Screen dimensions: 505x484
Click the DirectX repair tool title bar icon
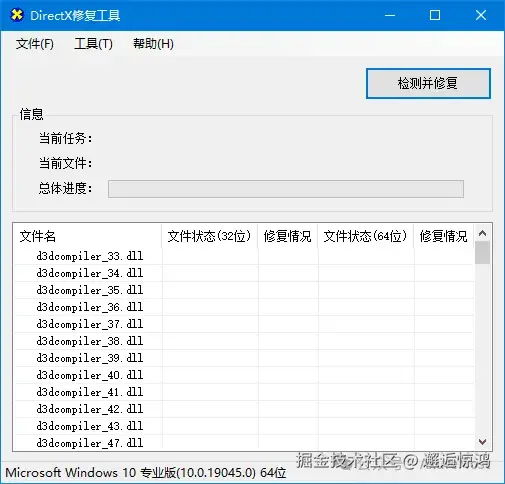(17, 15)
